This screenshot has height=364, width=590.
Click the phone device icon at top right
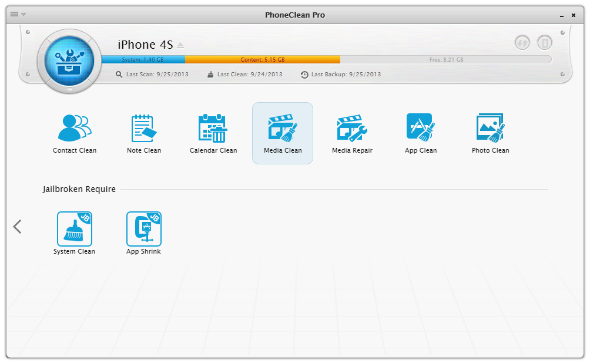coord(545,42)
